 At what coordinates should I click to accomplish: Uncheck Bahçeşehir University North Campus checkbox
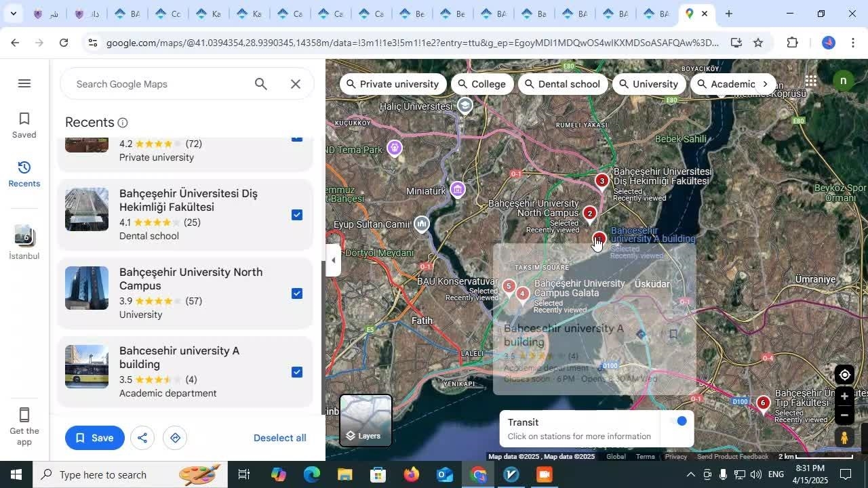[297, 293]
